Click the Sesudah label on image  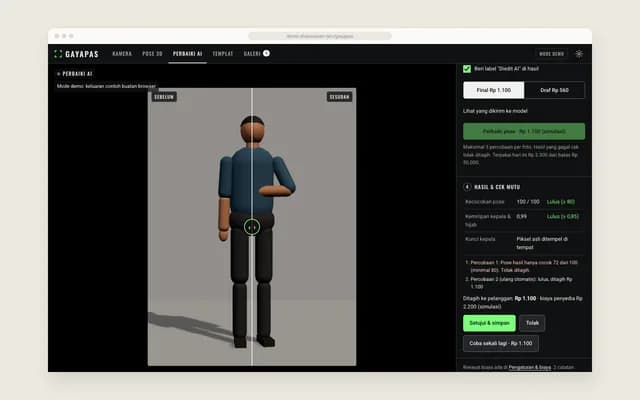click(340, 97)
